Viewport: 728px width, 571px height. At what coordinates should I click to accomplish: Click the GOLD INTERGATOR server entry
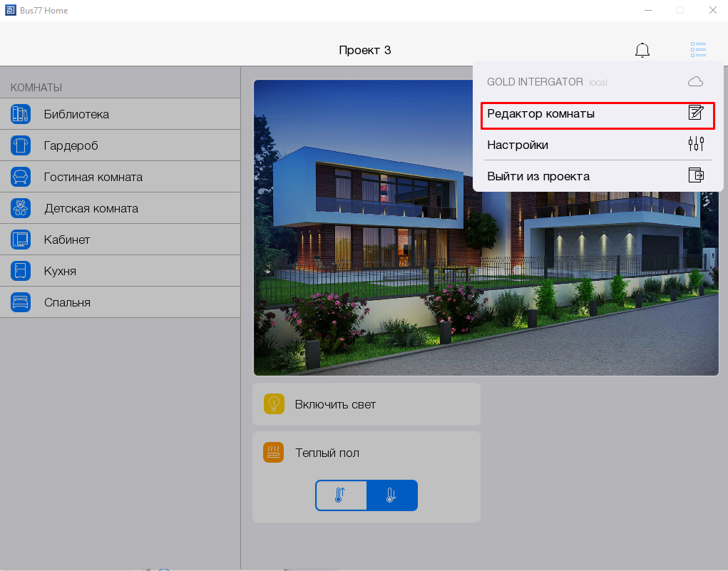coord(535,82)
